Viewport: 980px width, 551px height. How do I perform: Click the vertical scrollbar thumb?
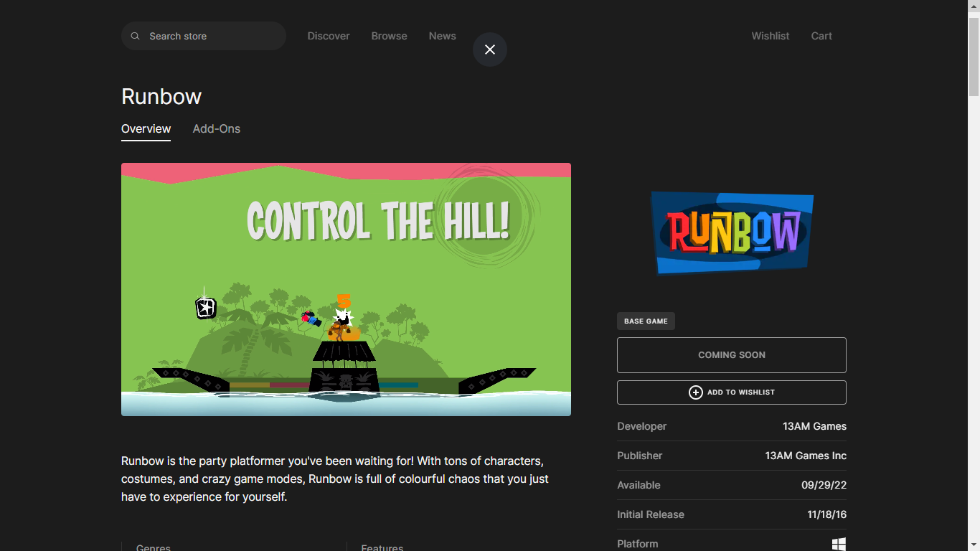(974, 57)
